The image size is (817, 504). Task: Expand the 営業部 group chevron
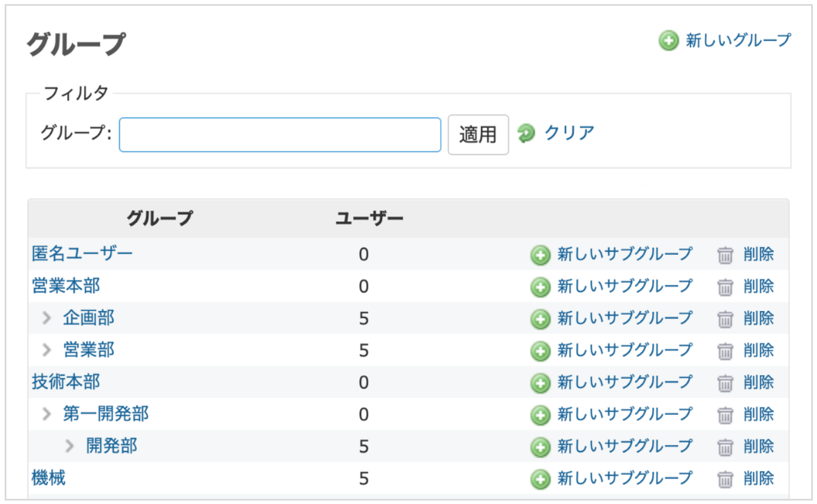point(47,350)
